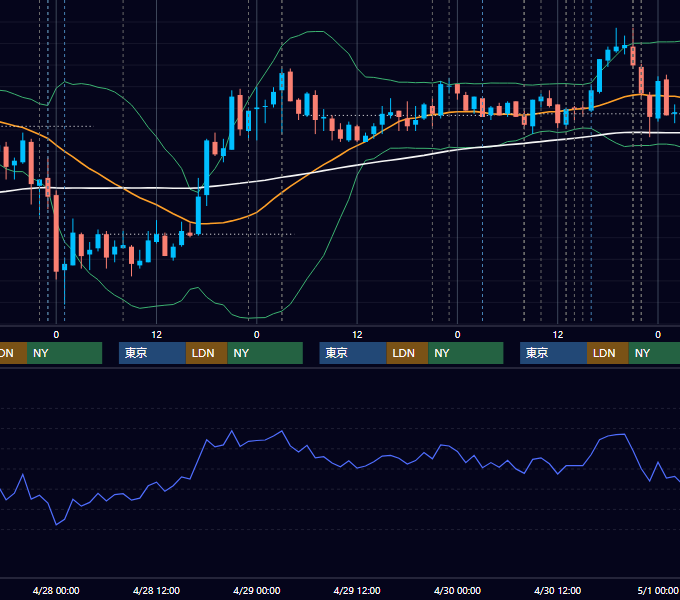Click the 4/30 12:00 date label
This screenshot has height=600, width=680.
coord(558,590)
